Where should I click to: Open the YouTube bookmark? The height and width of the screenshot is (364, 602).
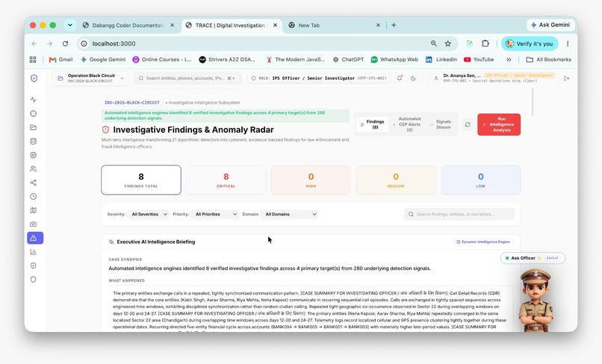pyautogui.click(x=479, y=60)
